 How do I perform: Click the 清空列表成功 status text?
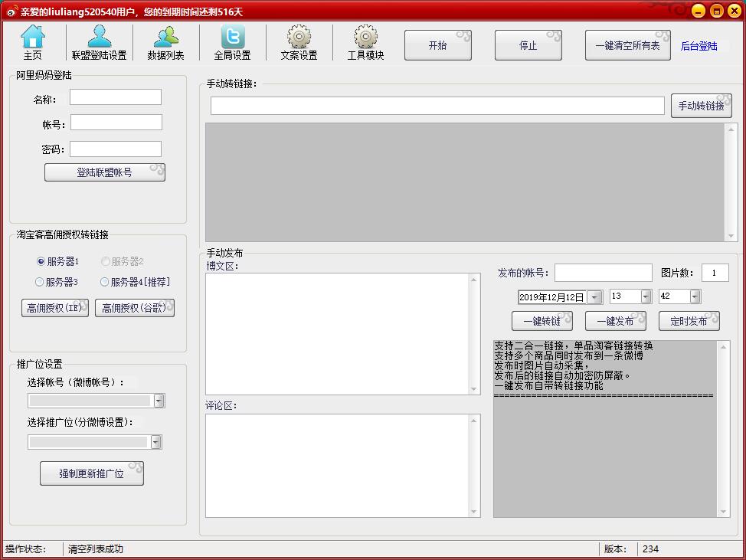click(96, 549)
